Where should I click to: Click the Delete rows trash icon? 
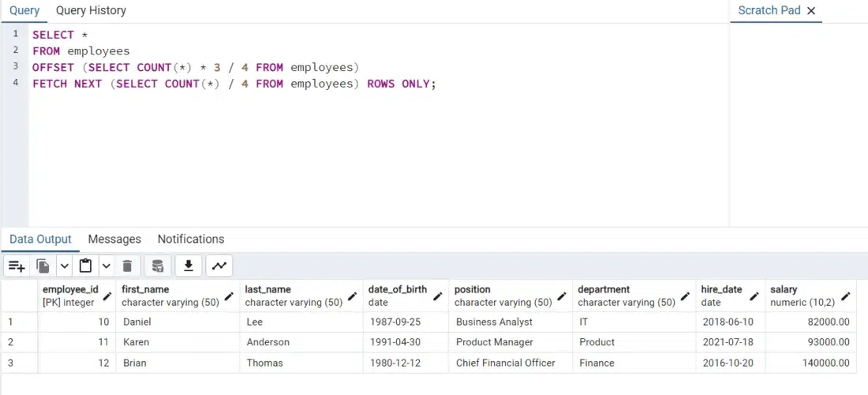point(127,266)
